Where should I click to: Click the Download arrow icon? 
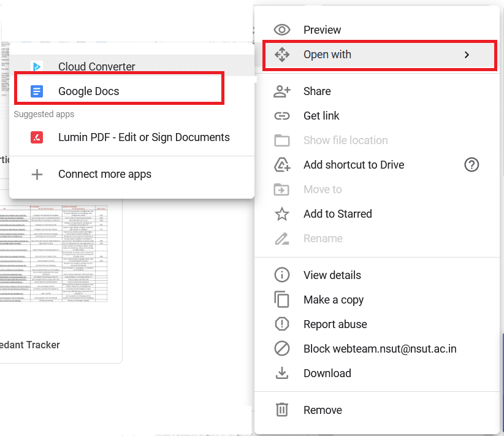tap(282, 373)
